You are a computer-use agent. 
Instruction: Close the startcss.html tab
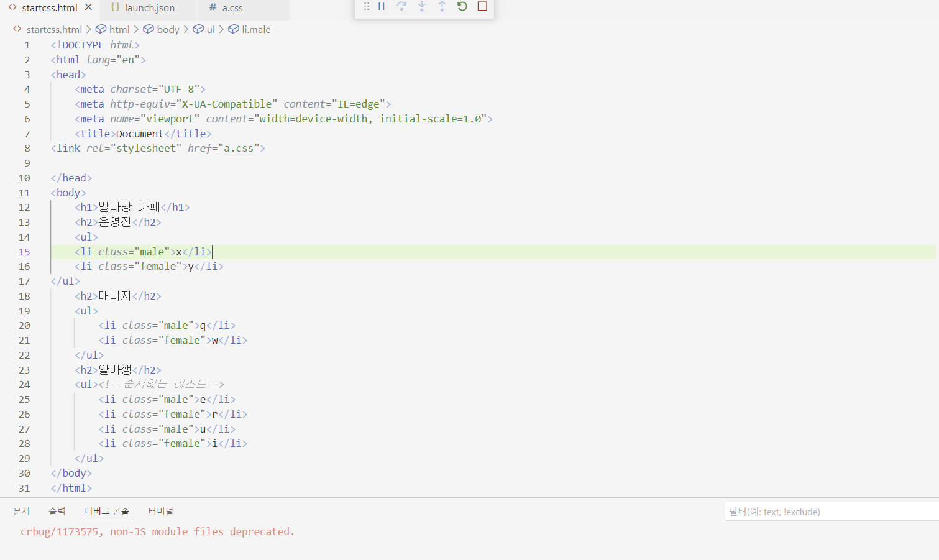pyautogui.click(x=88, y=7)
